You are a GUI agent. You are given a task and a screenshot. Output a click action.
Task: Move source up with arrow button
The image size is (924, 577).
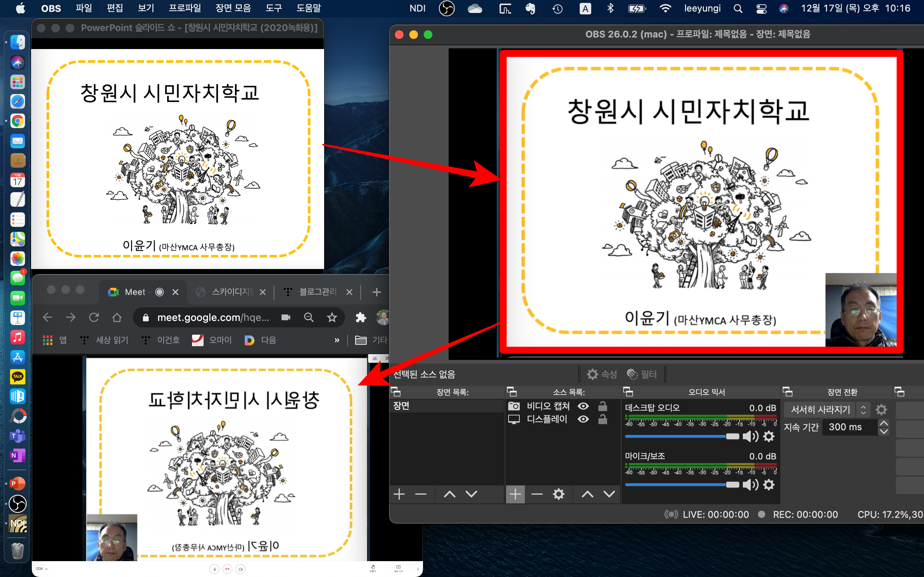pyautogui.click(x=587, y=494)
